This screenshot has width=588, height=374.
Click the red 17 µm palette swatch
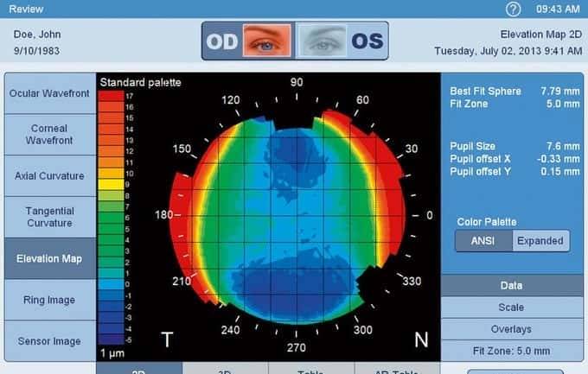[111, 96]
